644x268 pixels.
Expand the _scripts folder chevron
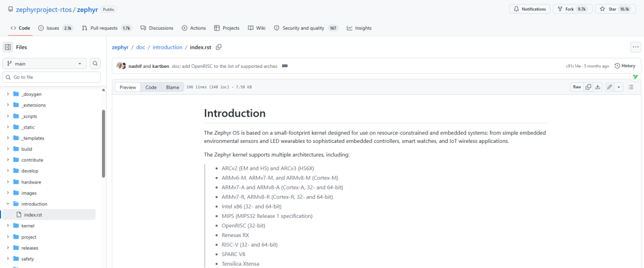8,116
